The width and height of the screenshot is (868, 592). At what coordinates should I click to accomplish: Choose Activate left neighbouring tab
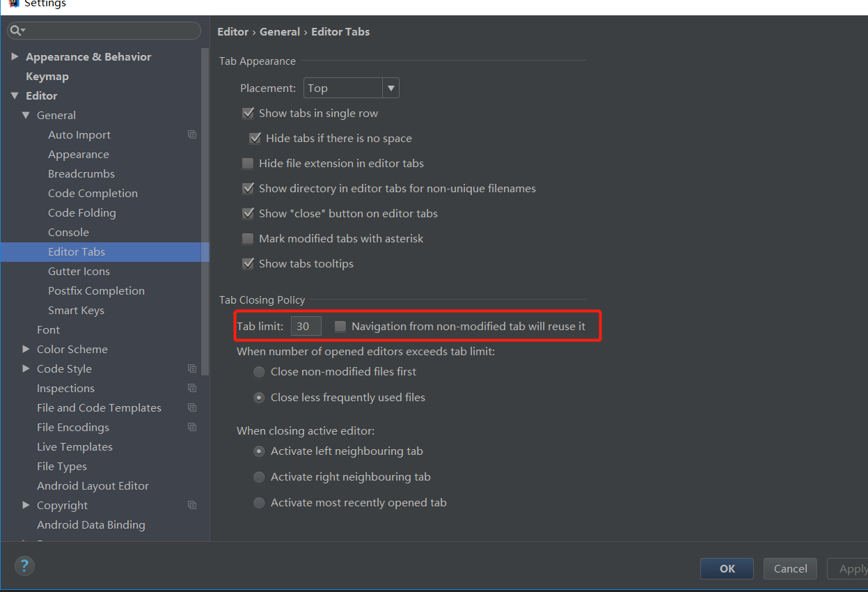259,451
